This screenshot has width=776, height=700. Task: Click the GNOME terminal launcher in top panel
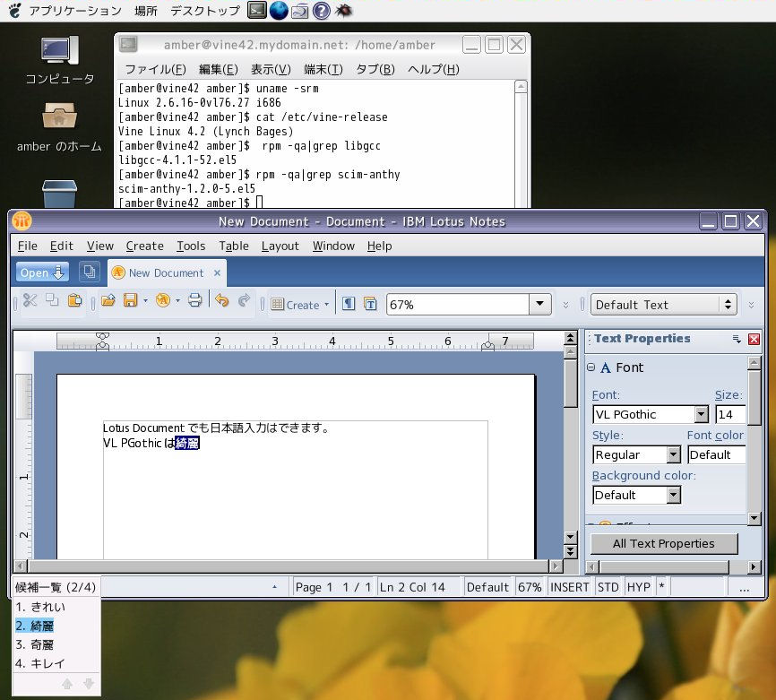pyautogui.click(x=257, y=10)
